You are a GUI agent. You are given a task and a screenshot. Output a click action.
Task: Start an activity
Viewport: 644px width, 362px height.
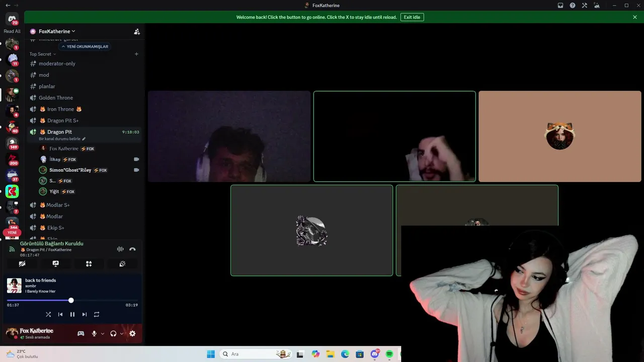89,263
